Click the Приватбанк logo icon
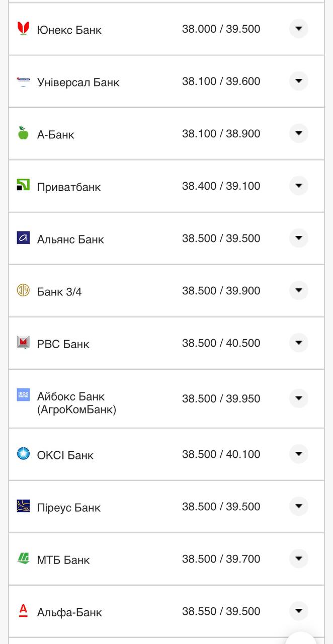Image resolution: width=333 pixels, height=644 pixels. pyautogui.click(x=23, y=186)
